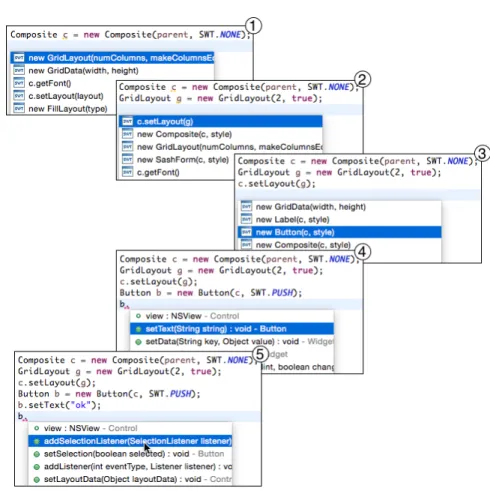
Task: Click the SWT icon beside new SashForm(c, style)
Action: point(127,160)
